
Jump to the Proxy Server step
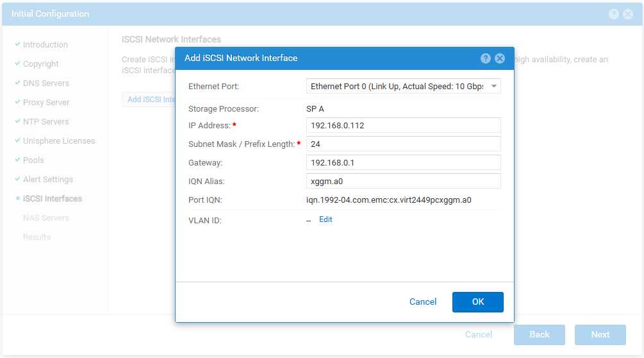point(45,103)
